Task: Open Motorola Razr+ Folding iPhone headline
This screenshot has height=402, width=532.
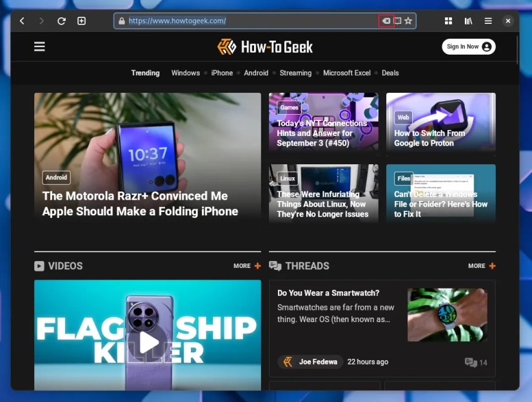Action: (x=140, y=204)
